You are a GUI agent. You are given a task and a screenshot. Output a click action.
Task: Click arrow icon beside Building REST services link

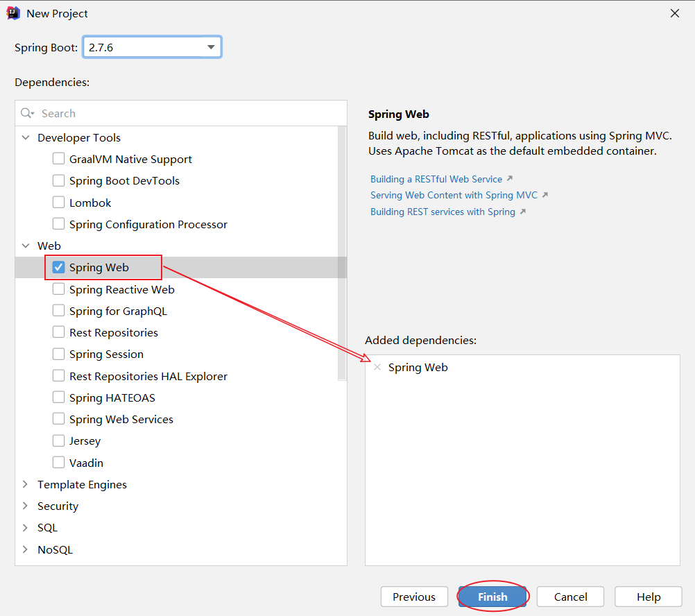pos(523,212)
